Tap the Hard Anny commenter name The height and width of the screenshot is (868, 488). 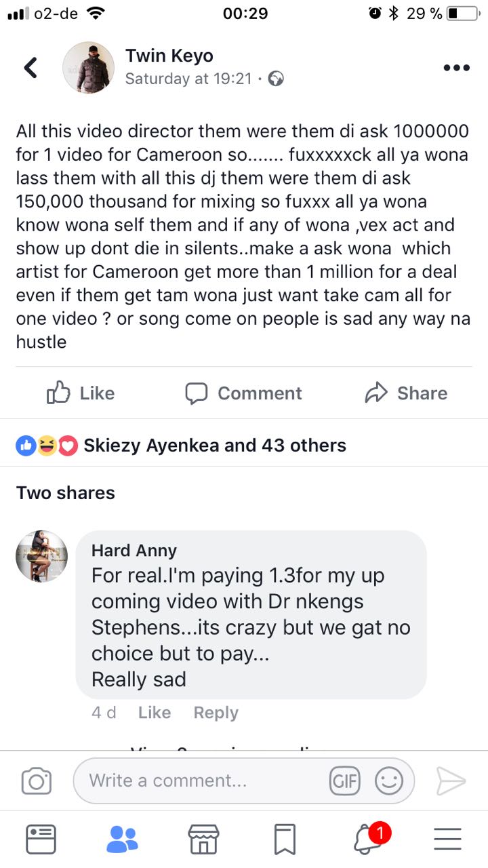(134, 551)
